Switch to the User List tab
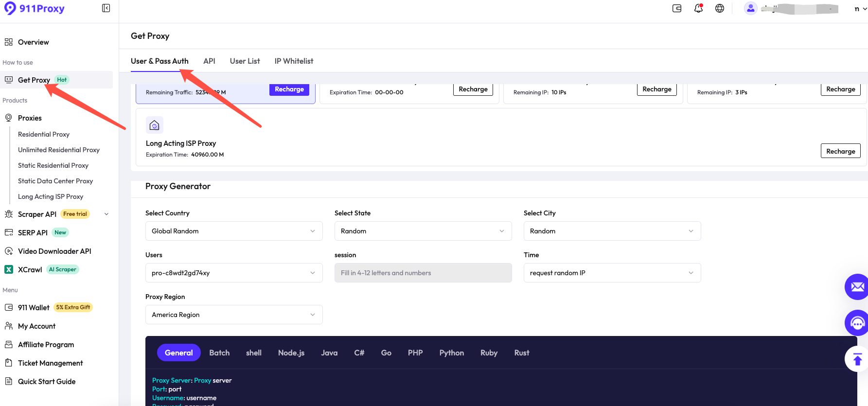Screen dimensions: 868x406 coord(245,61)
